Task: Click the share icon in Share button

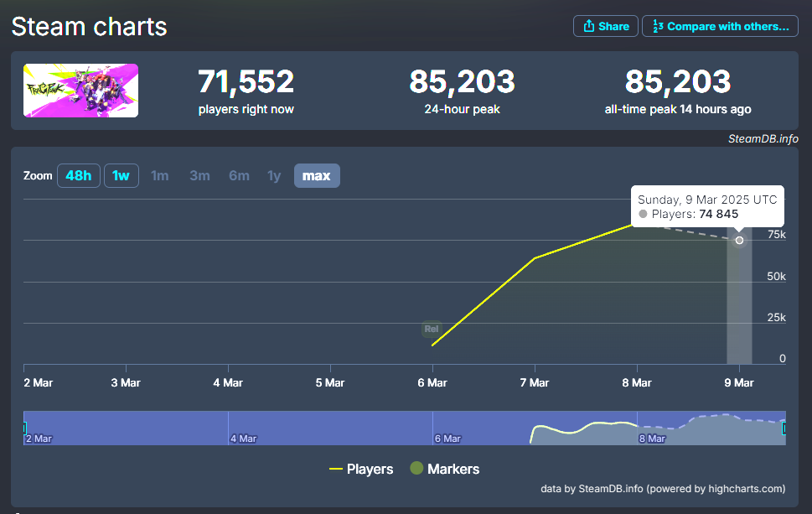Action: (x=589, y=26)
